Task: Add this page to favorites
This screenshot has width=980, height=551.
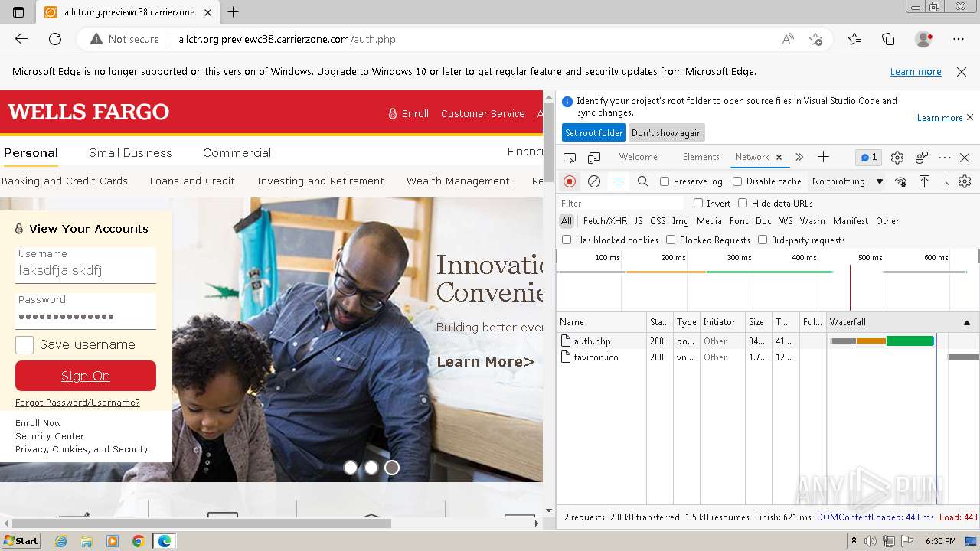Action: [816, 39]
